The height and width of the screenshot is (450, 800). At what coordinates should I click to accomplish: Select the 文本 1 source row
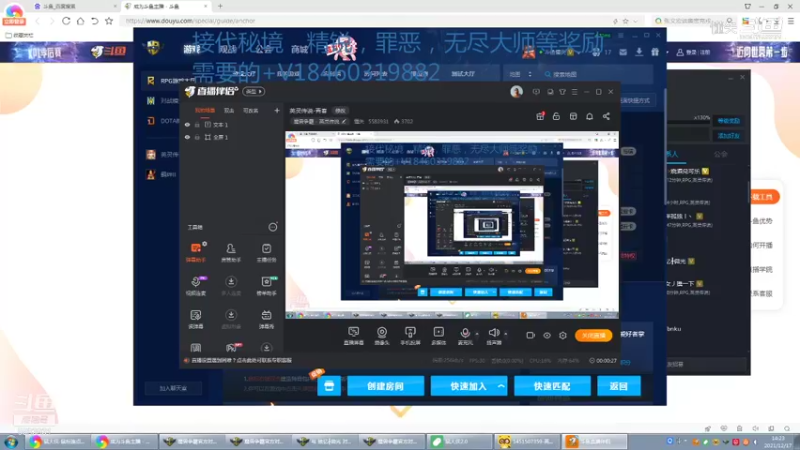tap(232, 124)
